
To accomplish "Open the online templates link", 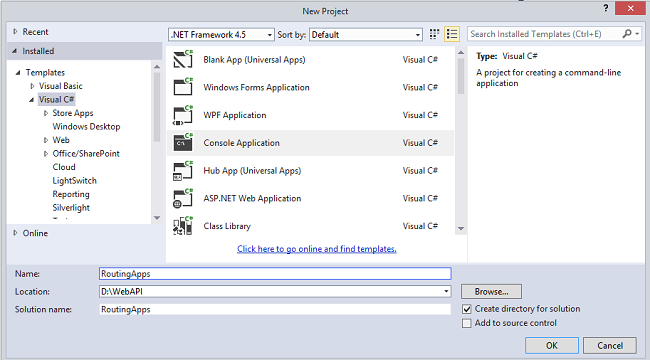I will (317, 249).
